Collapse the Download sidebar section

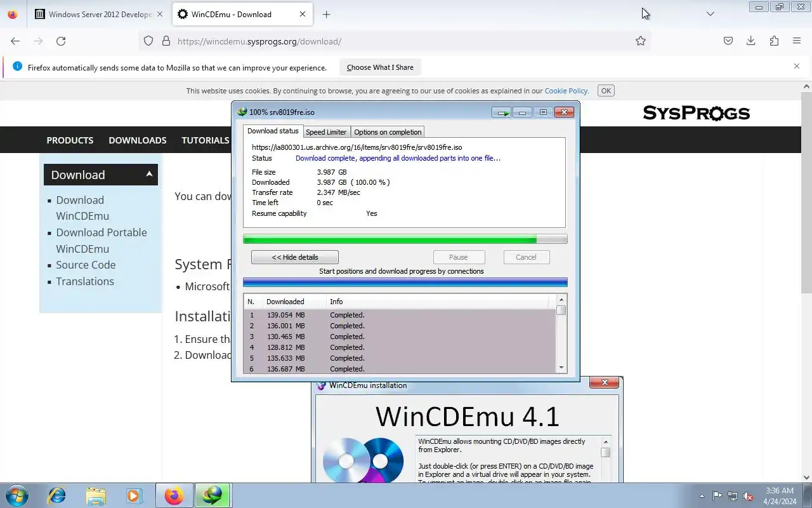coord(149,174)
